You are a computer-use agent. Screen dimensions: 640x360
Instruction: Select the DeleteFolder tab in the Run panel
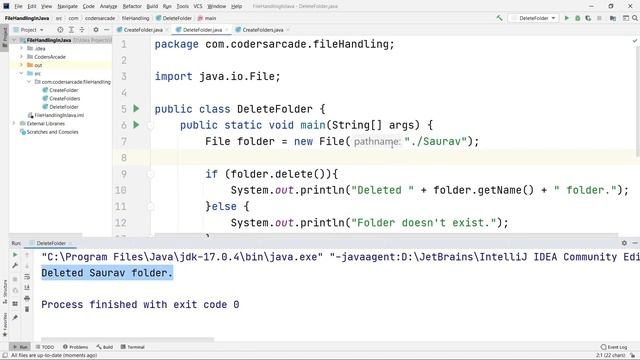(51, 243)
